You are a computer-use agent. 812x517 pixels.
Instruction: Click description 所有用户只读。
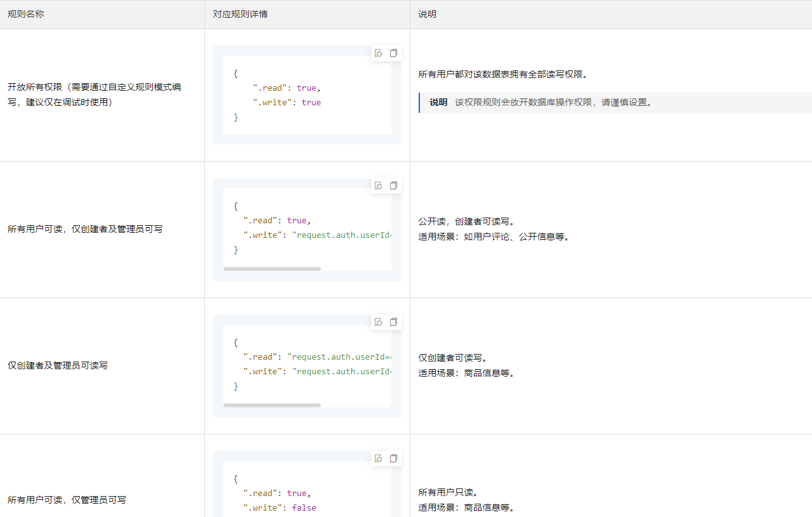[x=449, y=492]
